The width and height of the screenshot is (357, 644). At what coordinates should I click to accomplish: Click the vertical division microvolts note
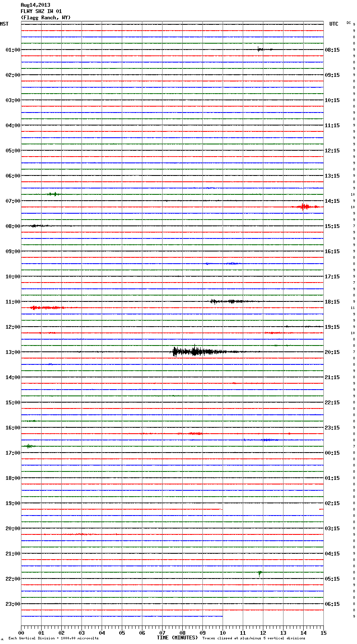53,639
